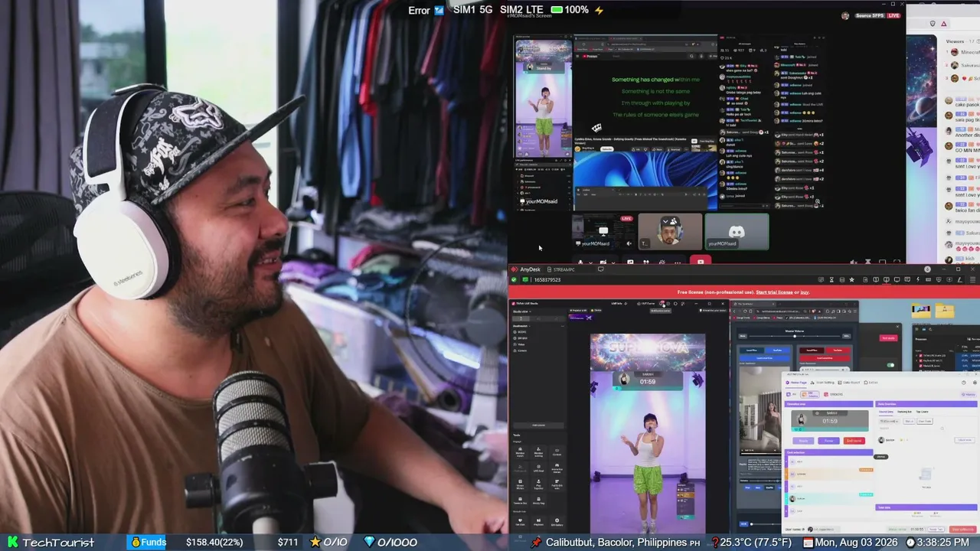
Task: Click the Brave Rewards triangle icon
Action: tap(943, 24)
